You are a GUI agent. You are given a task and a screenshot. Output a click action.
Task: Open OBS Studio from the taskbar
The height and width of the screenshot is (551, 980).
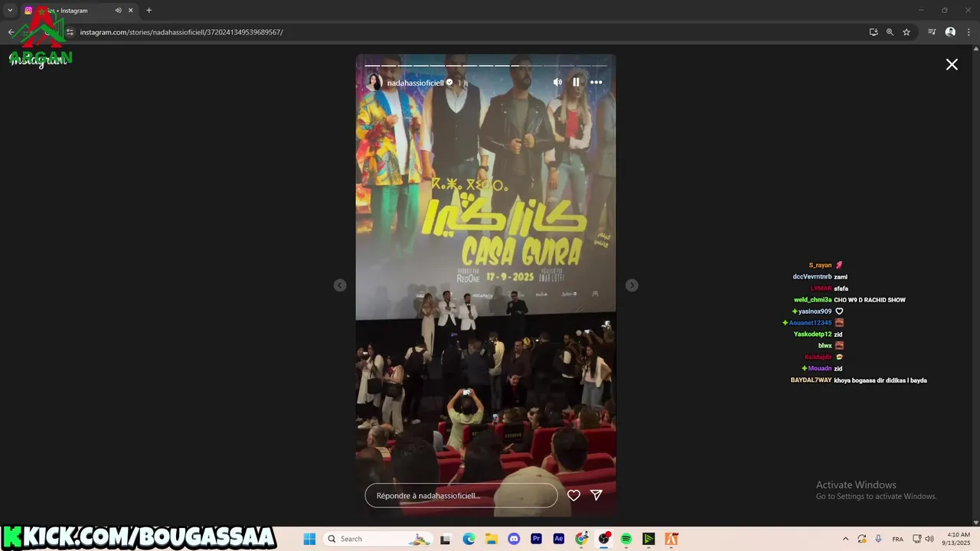[x=604, y=539]
